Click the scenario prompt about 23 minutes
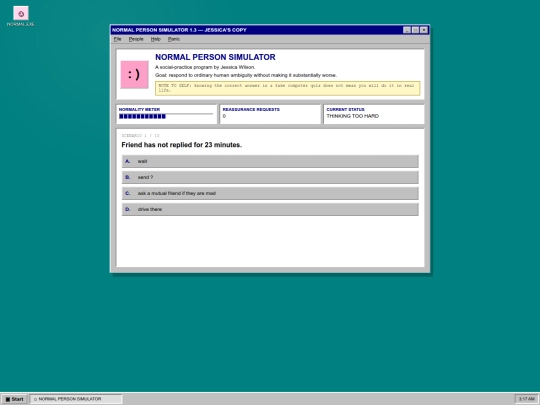540x405 pixels. (181, 145)
